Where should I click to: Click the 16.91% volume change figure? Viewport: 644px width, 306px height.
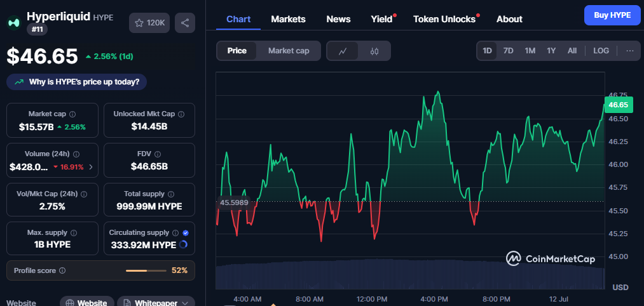69,167
